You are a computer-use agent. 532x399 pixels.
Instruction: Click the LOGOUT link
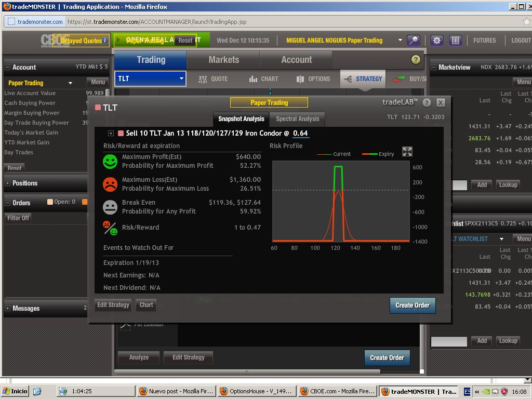(521, 41)
